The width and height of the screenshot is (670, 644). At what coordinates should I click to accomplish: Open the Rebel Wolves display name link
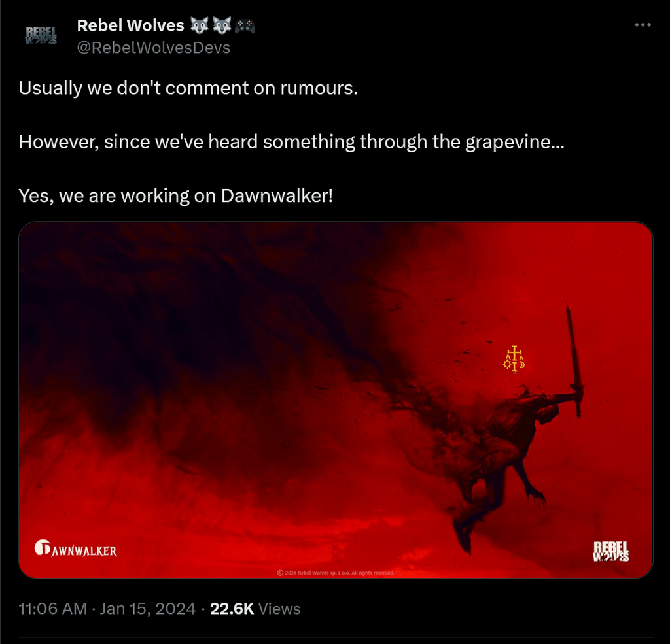130,25
